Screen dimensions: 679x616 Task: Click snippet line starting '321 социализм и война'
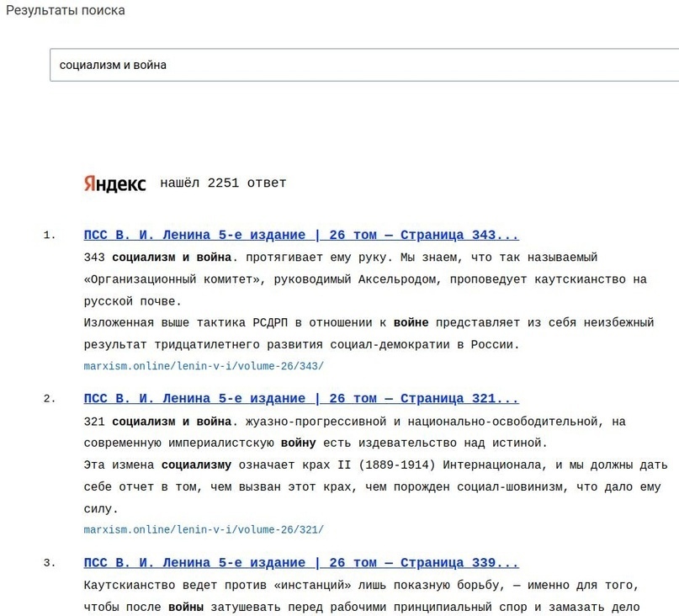tap(355, 421)
